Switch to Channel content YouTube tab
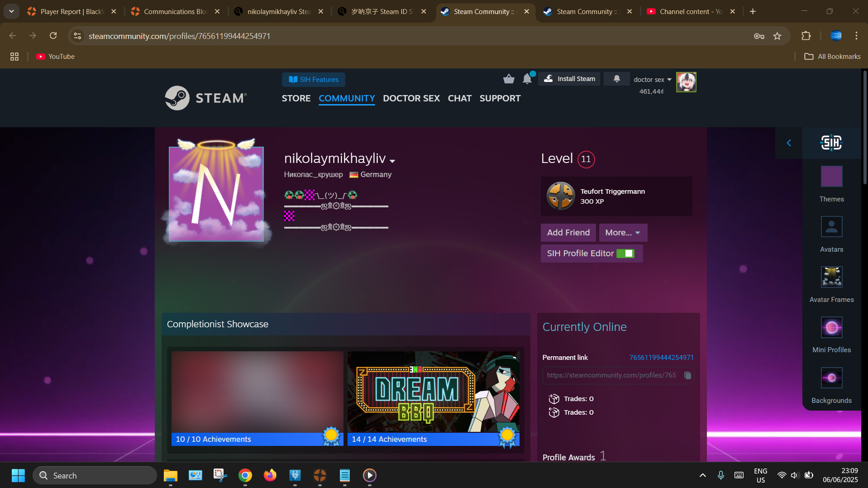 tap(691, 12)
